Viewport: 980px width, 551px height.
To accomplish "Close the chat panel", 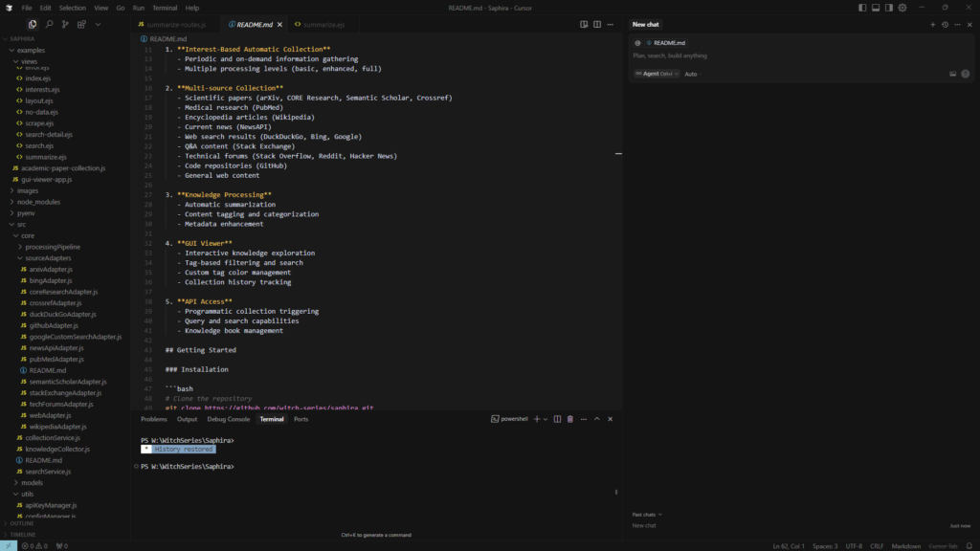I will tap(970, 24).
